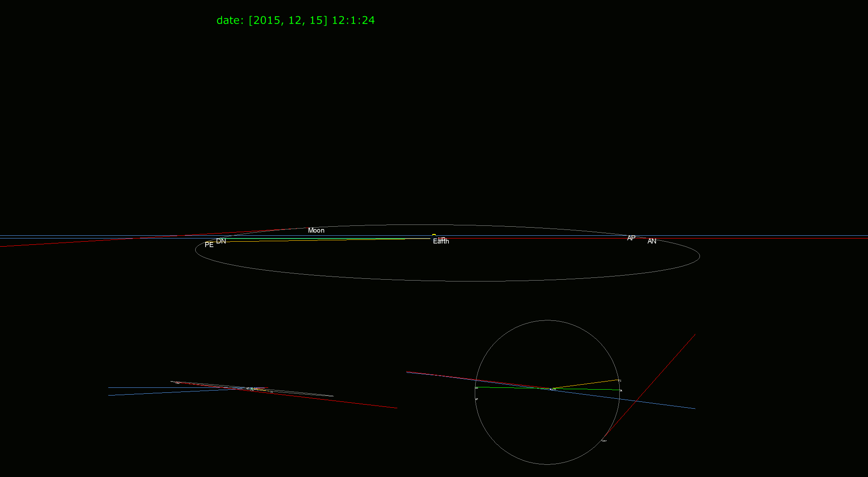Select the PE periapsis marker
Image resolution: width=868 pixels, height=477 pixels.
click(209, 245)
